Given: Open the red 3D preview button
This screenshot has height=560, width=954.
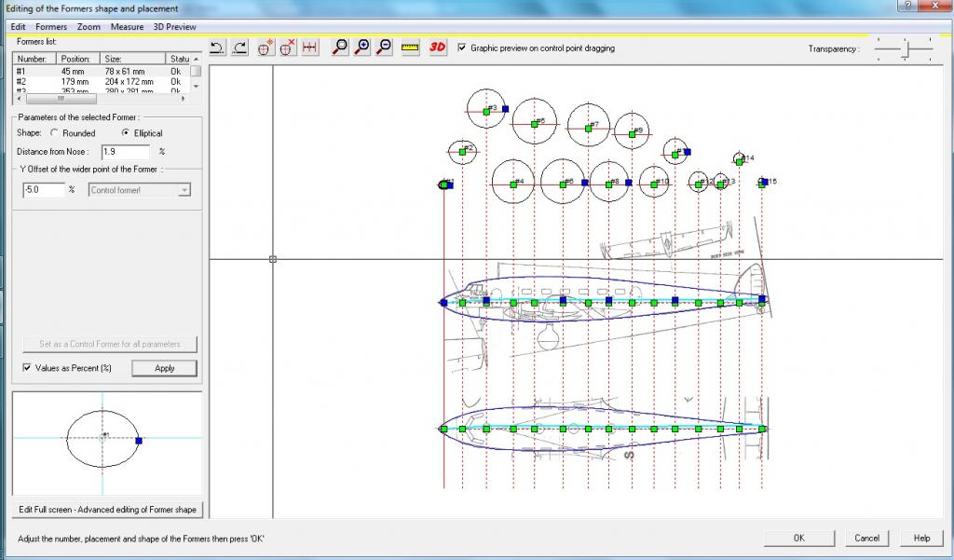Looking at the screenshot, I should pyautogui.click(x=438, y=48).
